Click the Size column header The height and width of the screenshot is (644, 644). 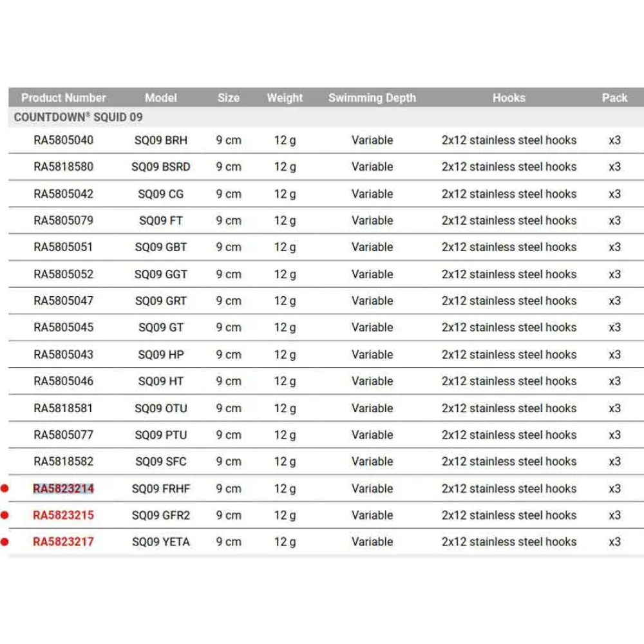[229, 98]
